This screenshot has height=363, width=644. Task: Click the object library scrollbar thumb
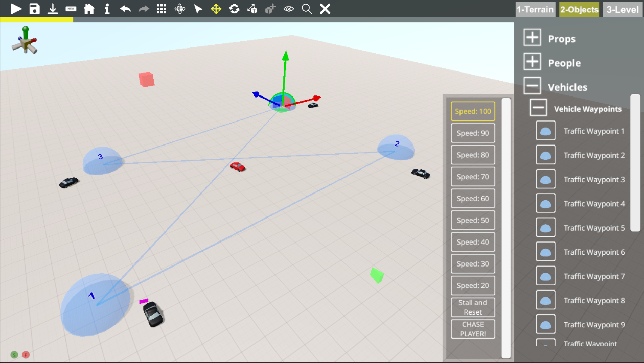click(635, 163)
